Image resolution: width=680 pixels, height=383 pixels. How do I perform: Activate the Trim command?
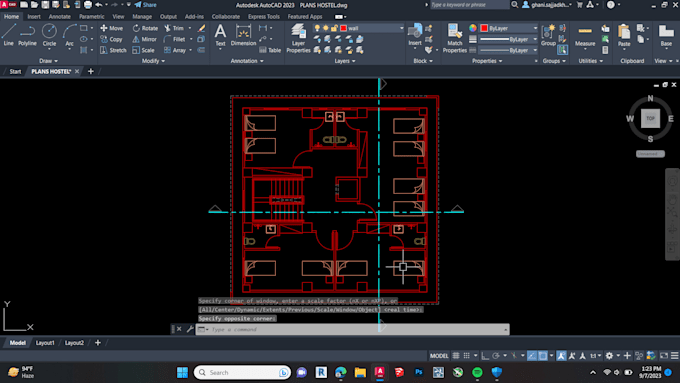[x=174, y=28]
